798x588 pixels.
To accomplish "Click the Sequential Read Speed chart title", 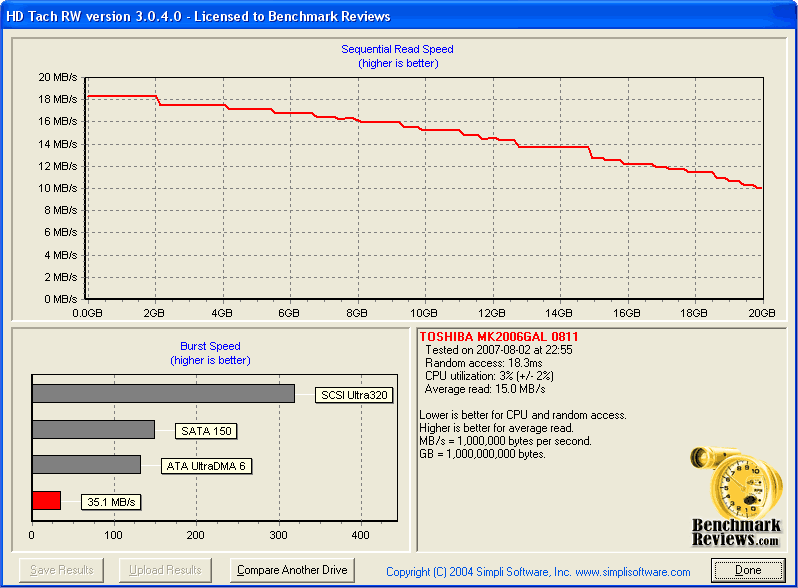I will coord(397,49).
